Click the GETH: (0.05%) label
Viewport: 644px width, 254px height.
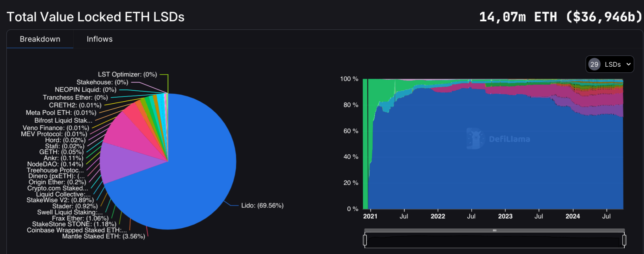tap(61, 152)
